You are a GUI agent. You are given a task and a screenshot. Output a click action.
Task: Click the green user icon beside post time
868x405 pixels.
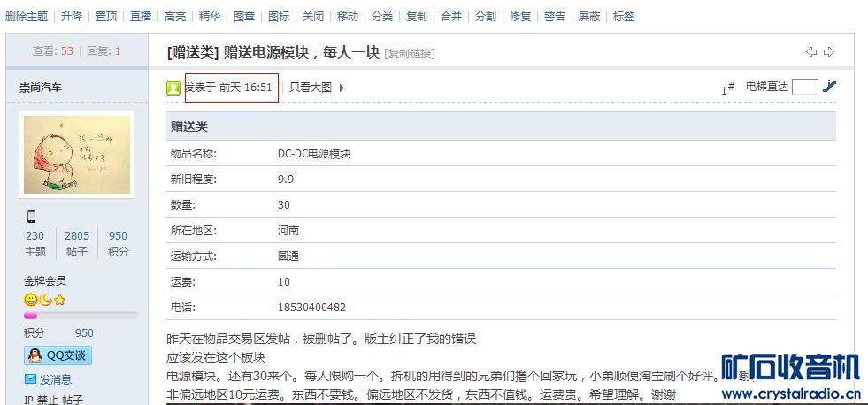(173, 88)
